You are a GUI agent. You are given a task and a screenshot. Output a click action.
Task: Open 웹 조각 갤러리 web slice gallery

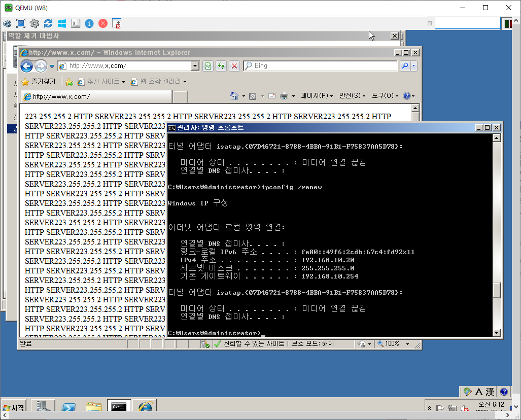(x=158, y=81)
